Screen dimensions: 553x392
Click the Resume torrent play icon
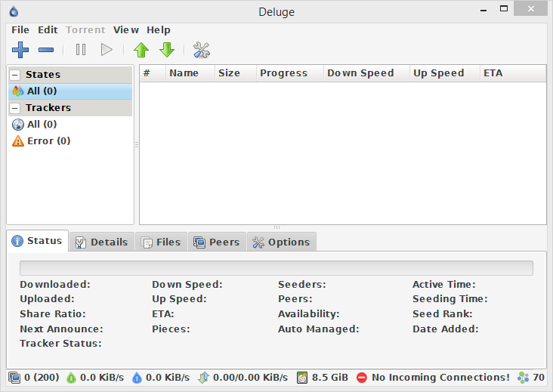pos(107,50)
